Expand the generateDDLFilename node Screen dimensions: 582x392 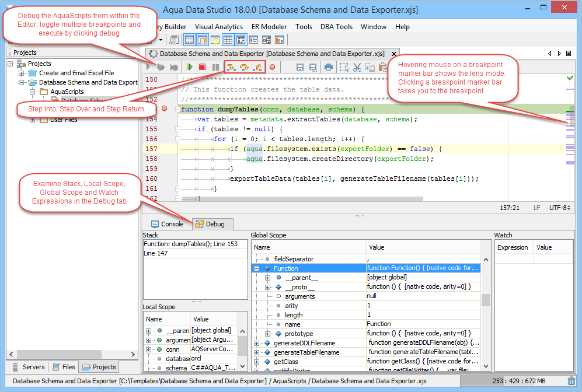point(256,343)
